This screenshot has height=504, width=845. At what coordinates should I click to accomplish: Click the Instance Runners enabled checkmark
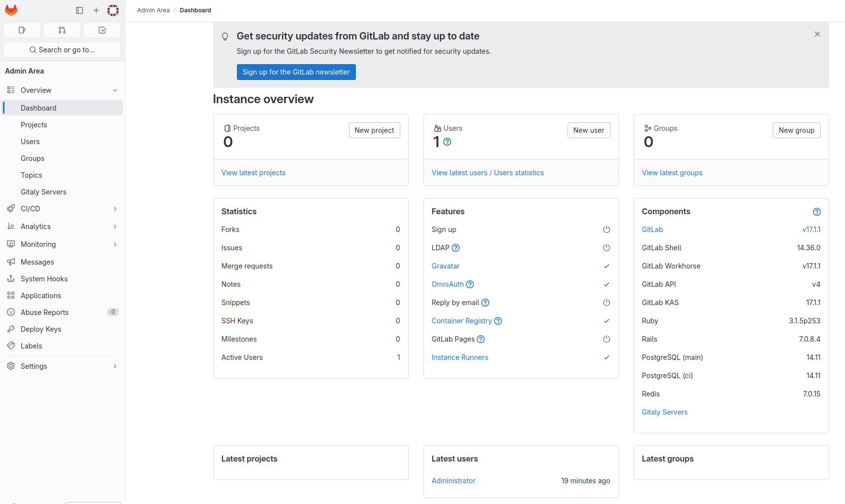click(x=607, y=357)
